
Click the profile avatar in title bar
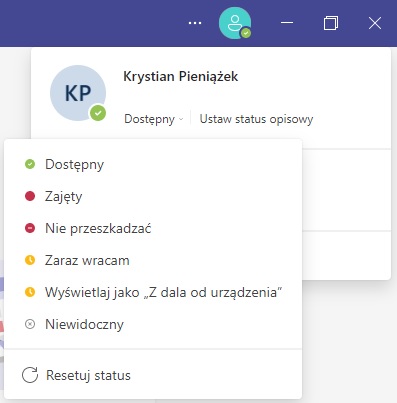[235, 23]
